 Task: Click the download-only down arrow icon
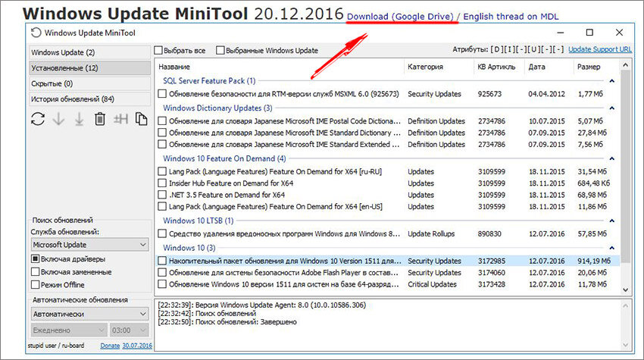click(59, 119)
